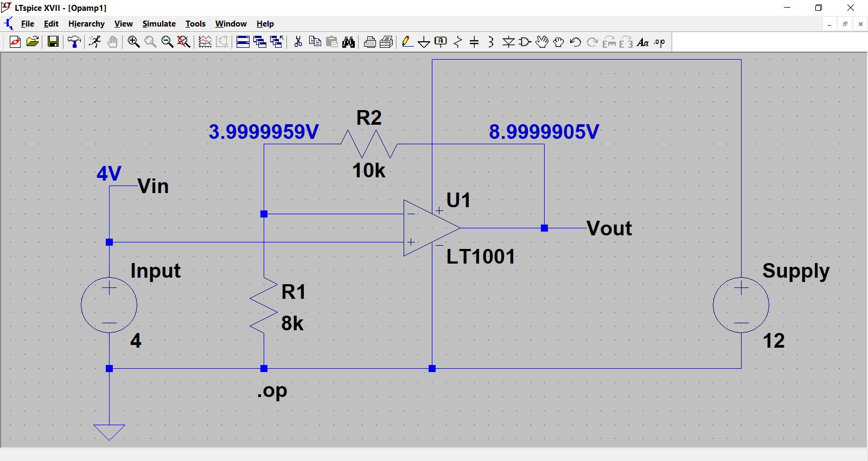
Task: Tile windows using the toolbar icon
Action: (x=243, y=42)
